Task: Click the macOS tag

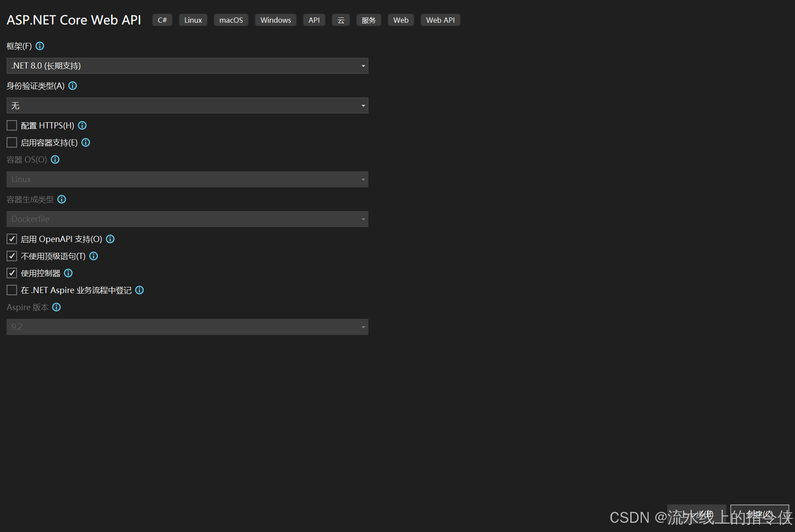Action: [x=231, y=20]
